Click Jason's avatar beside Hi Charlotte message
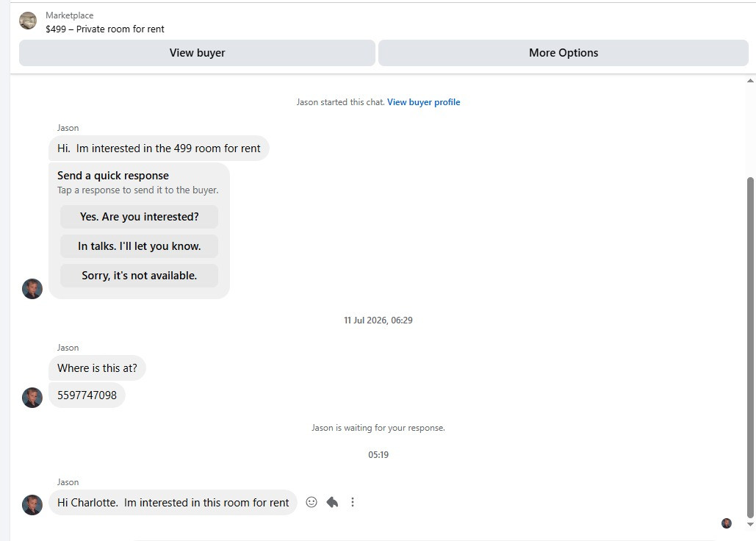Image resolution: width=756 pixels, height=541 pixels. click(x=32, y=505)
